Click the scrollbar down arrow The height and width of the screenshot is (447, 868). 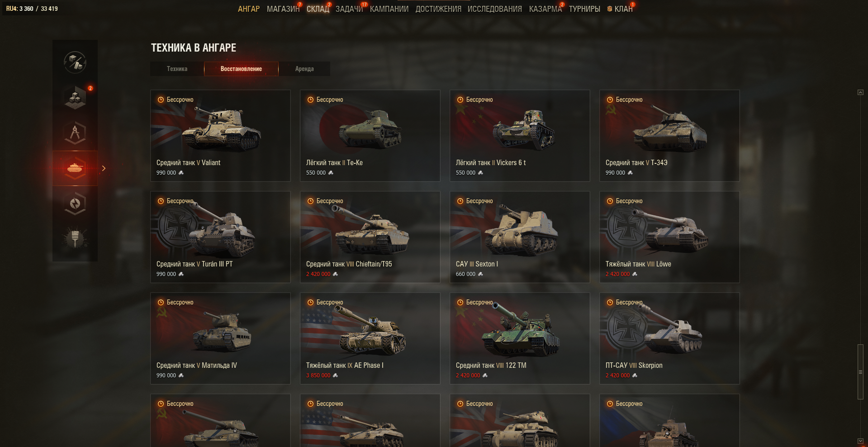[860, 441]
